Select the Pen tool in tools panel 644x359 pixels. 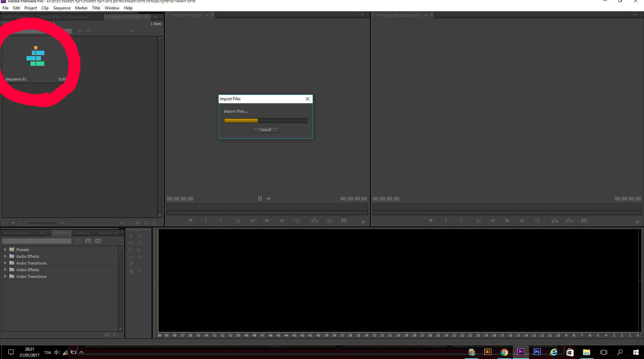coord(131,264)
